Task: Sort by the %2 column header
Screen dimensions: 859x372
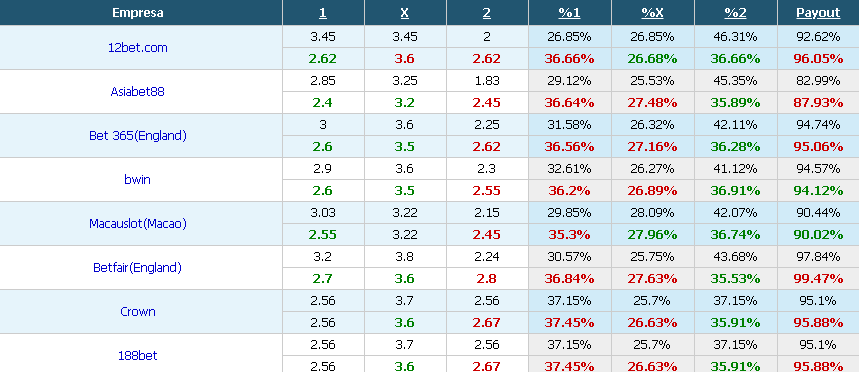Action: coord(735,13)
